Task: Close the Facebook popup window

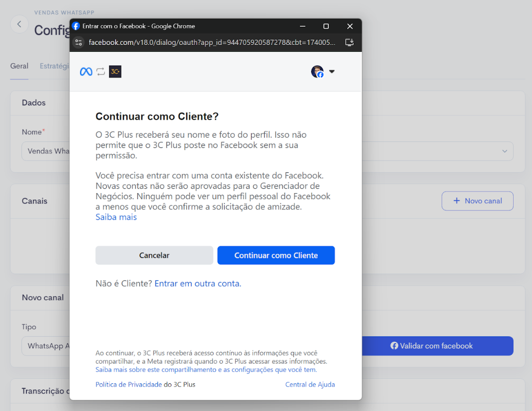Action: 350,26
